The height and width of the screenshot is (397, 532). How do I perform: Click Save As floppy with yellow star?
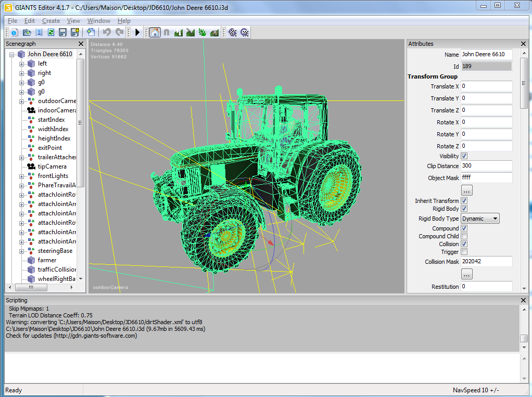(x=75, y=33)
